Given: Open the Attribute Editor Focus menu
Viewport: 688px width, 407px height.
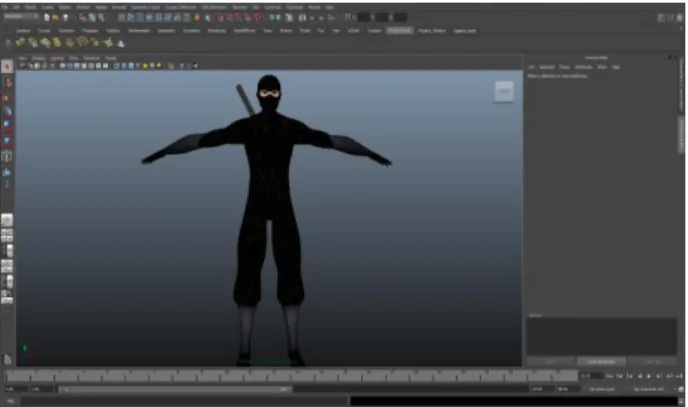Looking at the screenshot, I should pos(565,67).
